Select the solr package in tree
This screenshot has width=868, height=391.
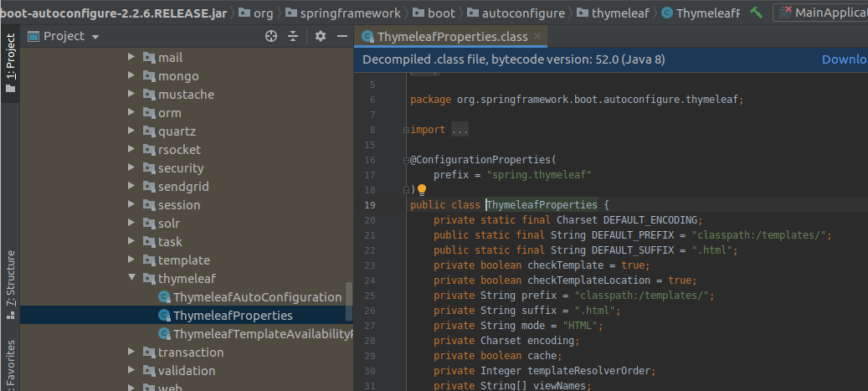click(x=168, y=224)
